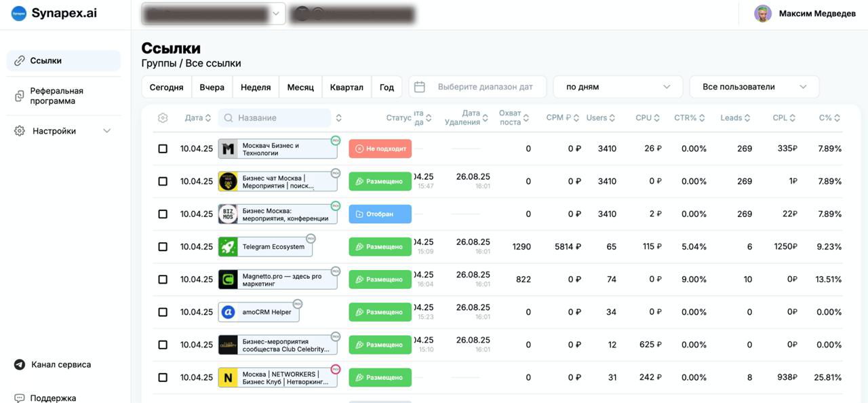Click Максим Медведев's profile avatar
Viewport: 868px width, 403px height.
pyautogui.click(x=764, y=12)
